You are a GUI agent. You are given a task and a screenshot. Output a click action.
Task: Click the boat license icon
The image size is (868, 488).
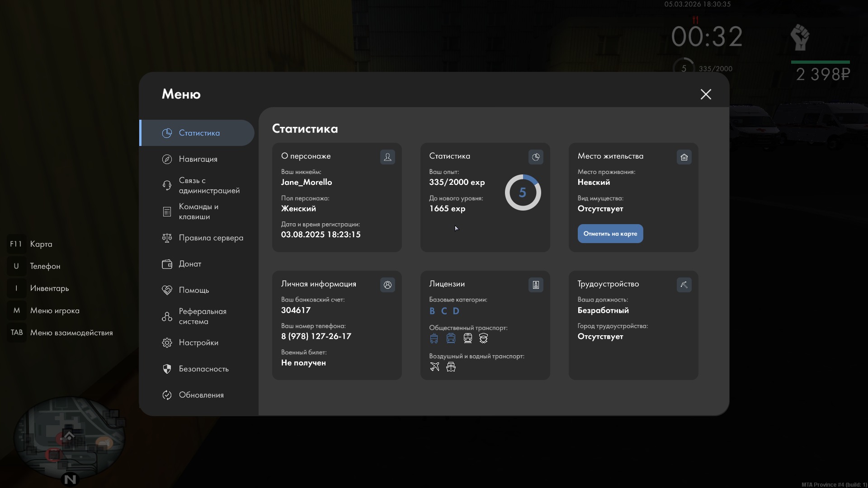click(451, 367)
